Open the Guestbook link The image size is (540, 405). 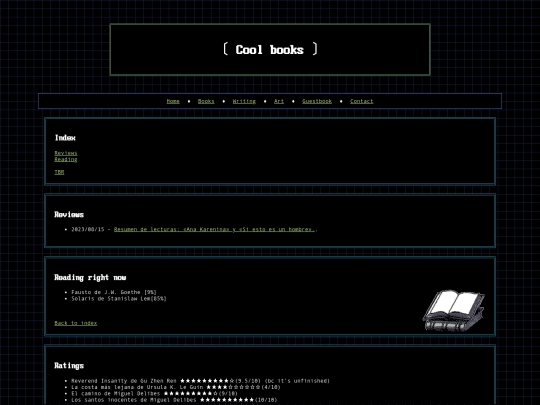[317, 101]
